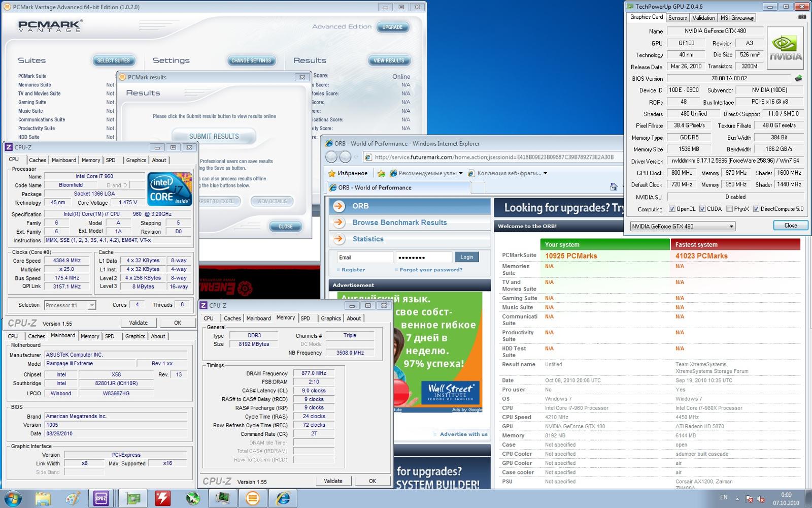Expand the Рекомендуемые узлы dropdown arrow
Viewport: 812px width, 508px height.
click(x=461, y=173)
